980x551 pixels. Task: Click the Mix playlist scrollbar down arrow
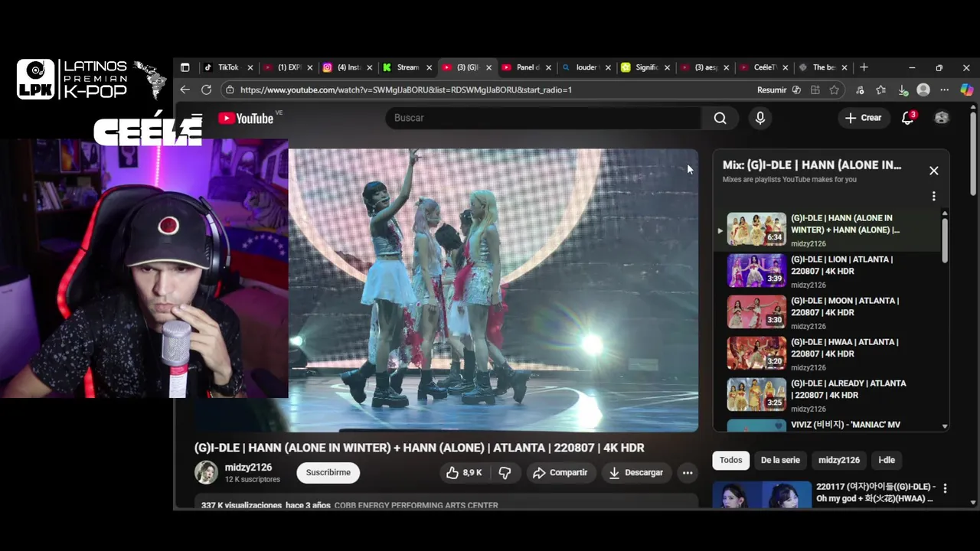[x=945, y=426]
